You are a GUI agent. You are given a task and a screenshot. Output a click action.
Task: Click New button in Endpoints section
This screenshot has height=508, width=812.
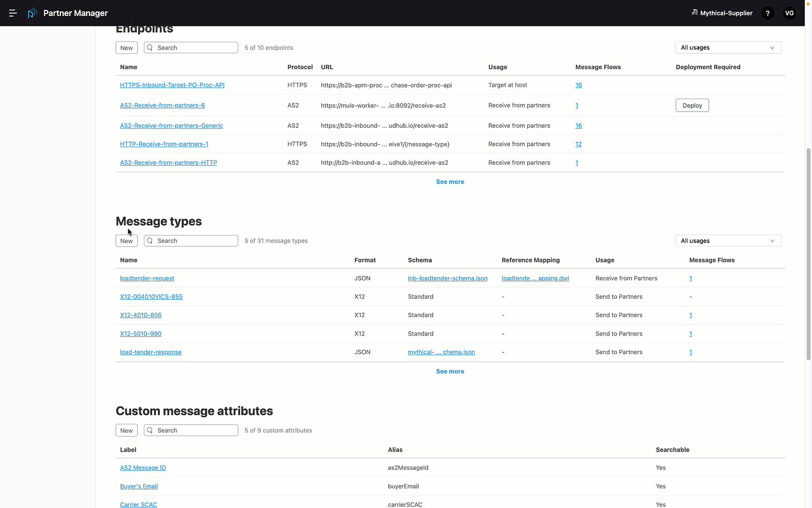click(x=126, y=48)
